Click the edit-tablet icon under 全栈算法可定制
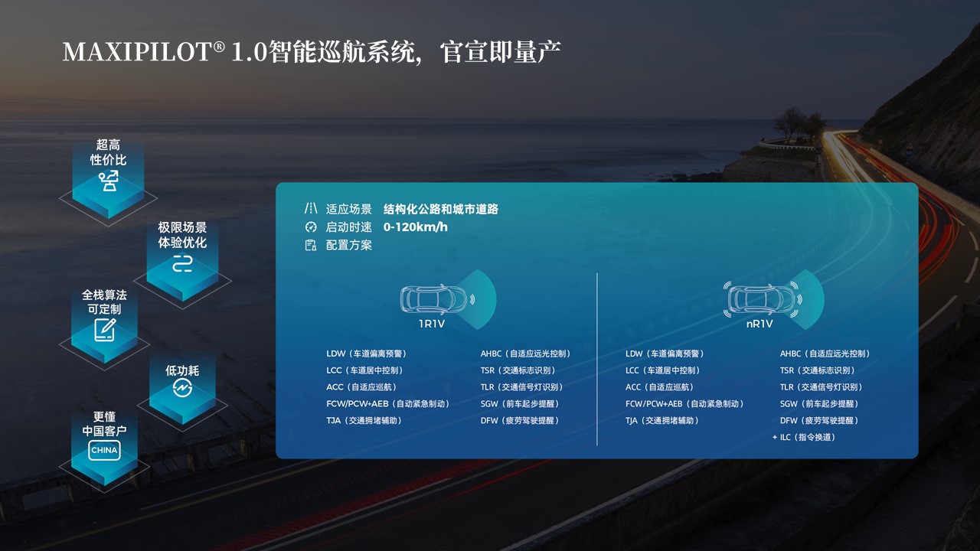 tap(105, 330)
